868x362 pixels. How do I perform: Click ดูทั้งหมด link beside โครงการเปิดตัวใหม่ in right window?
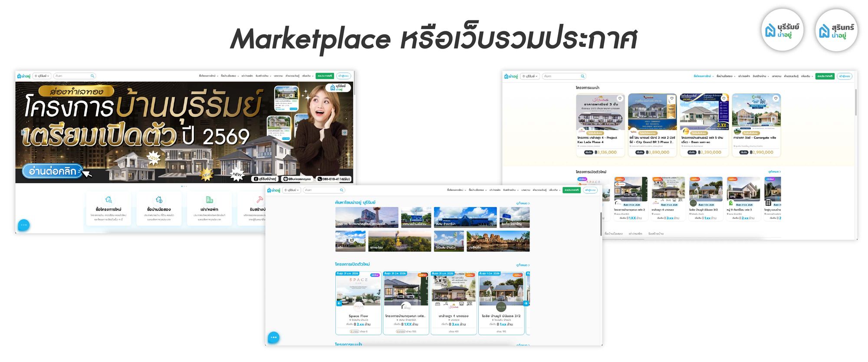(x=774, y=172)
